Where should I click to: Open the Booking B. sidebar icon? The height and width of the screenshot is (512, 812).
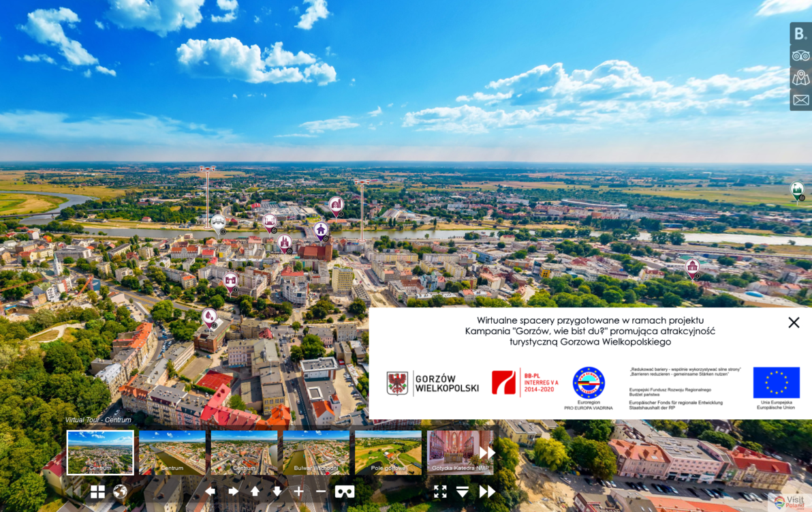(x=800, y=33)
